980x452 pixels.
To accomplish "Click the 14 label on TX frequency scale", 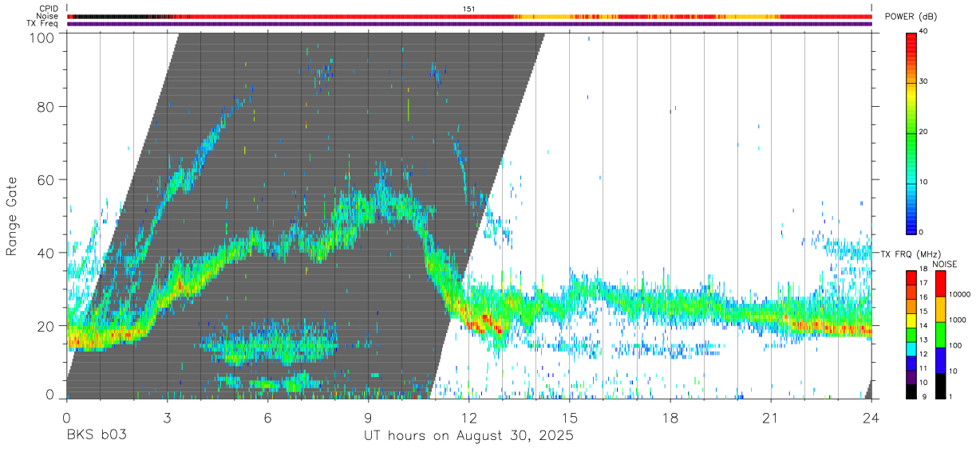I will pos(923,327).
